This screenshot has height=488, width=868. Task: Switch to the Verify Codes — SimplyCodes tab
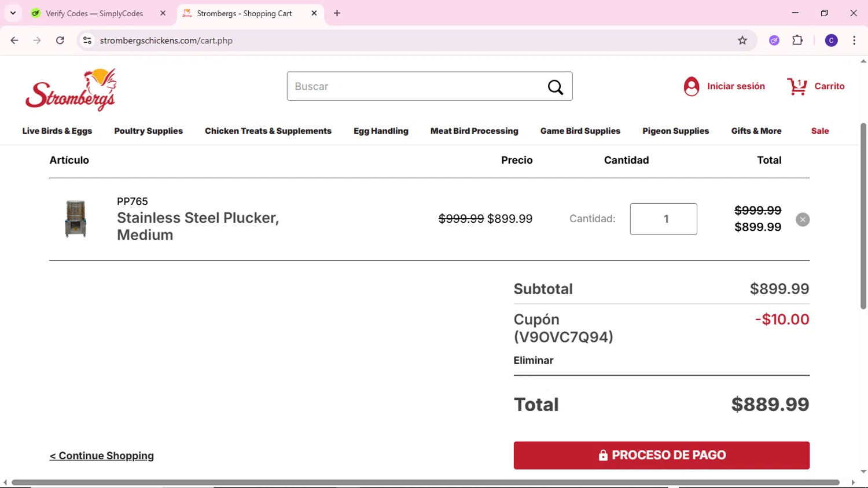click(x=94, y=13)
